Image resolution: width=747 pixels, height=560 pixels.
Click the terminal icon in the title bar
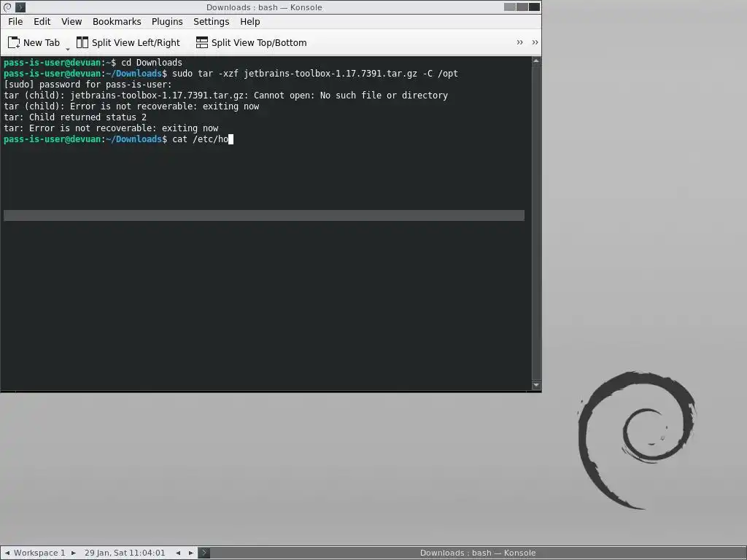pos(20,7)
